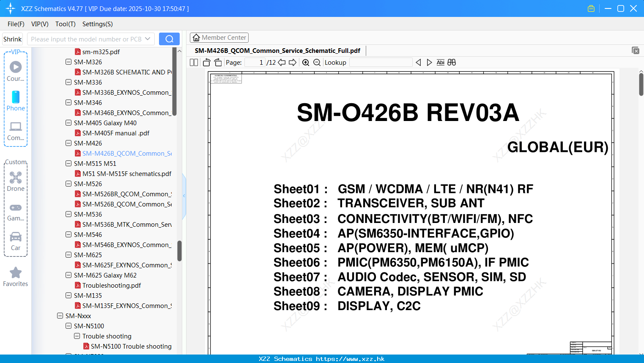The height and width of the screenshot is (363, 644).
Task: Open the Settings(S) menu
Action: (x=98, y=24)
